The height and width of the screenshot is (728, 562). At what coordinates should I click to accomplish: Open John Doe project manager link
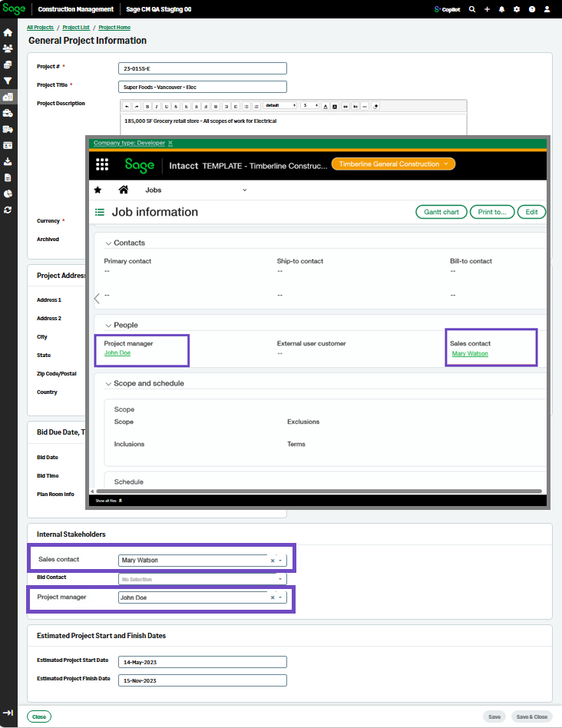[x=117, y=352]
